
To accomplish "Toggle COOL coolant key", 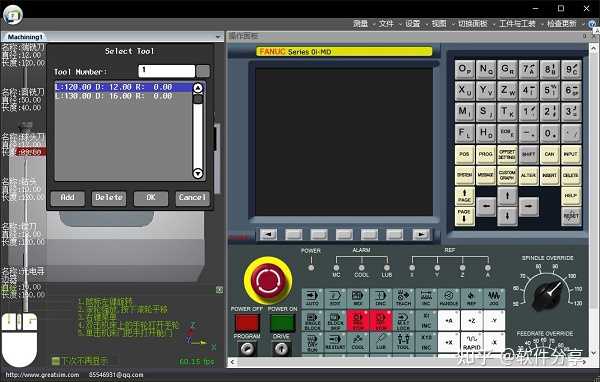I will [357, 342].
